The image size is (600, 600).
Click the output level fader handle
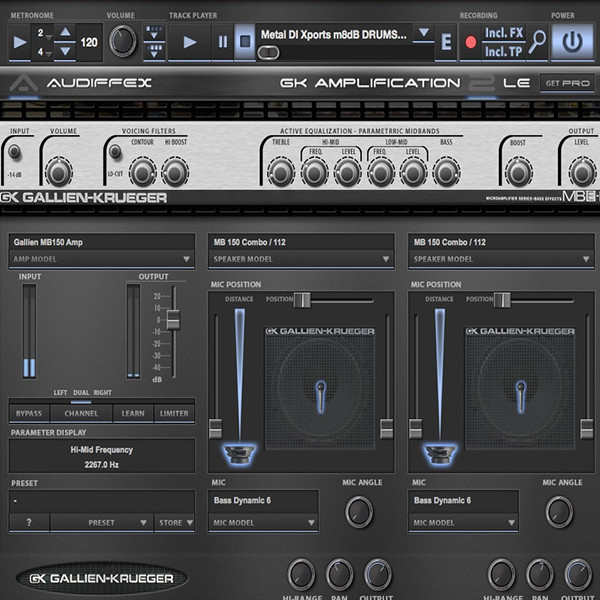(173, 319)
